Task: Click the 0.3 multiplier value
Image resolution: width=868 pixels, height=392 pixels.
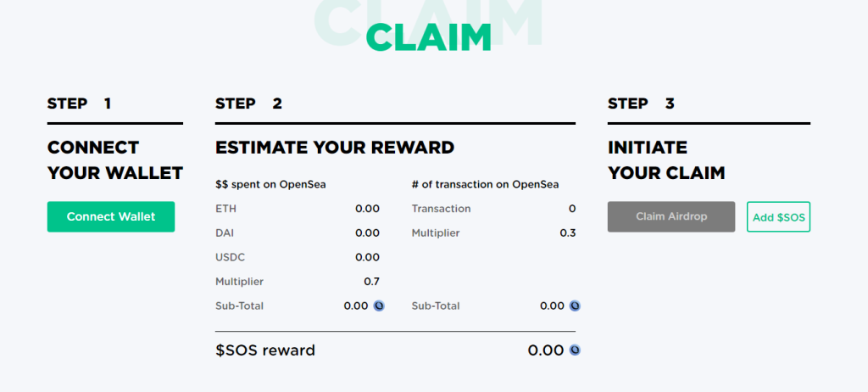Action: click(x=568, y=232)
